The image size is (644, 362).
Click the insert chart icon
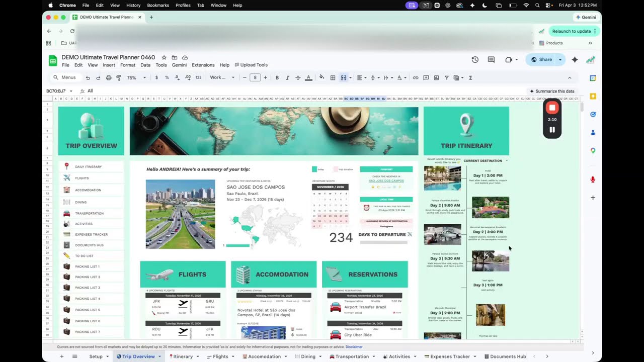(x=436, y=78)
